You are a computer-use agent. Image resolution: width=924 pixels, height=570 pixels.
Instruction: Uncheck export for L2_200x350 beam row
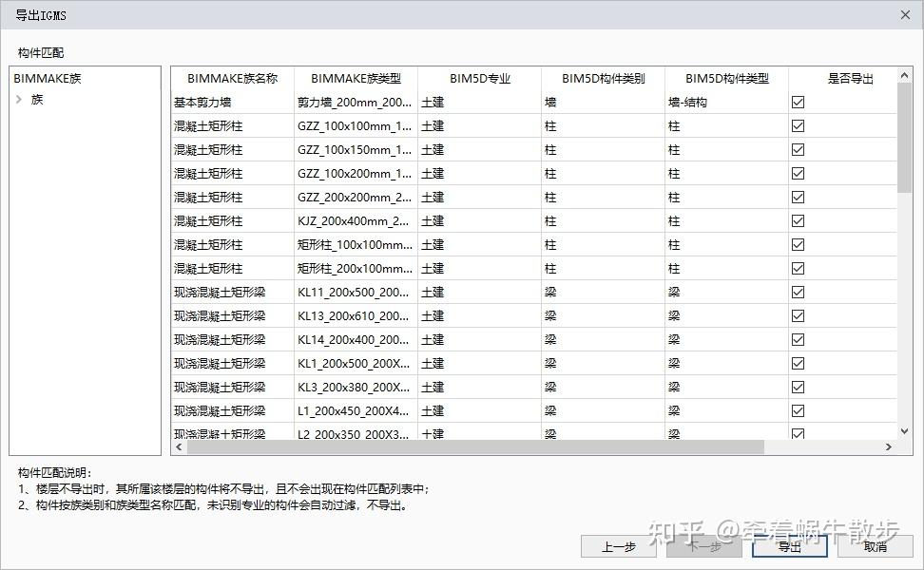pos(799,434)
